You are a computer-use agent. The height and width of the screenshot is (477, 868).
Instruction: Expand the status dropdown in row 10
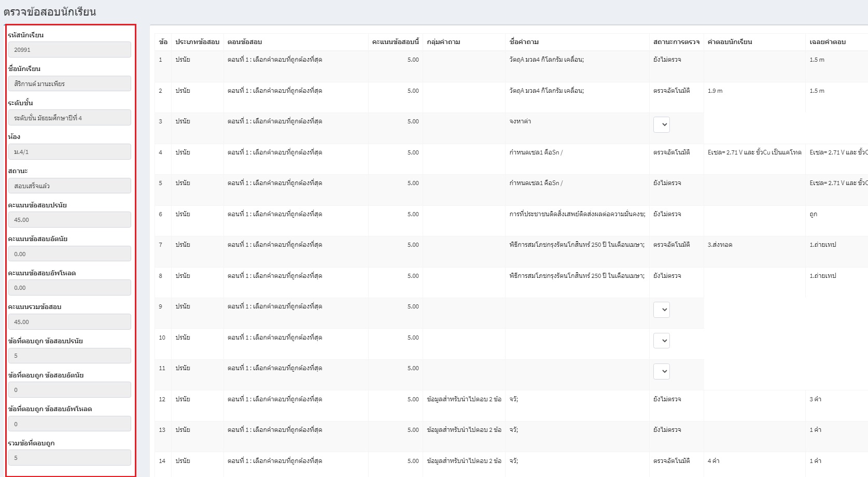click(662, 341)
